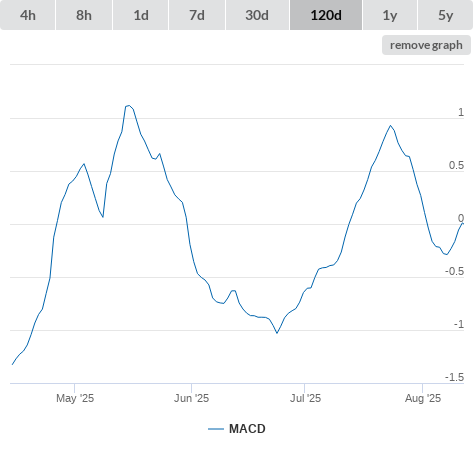Screen dimensions: 474x455
Task: Choose the 1d time range tab
Action: [141, 15]
